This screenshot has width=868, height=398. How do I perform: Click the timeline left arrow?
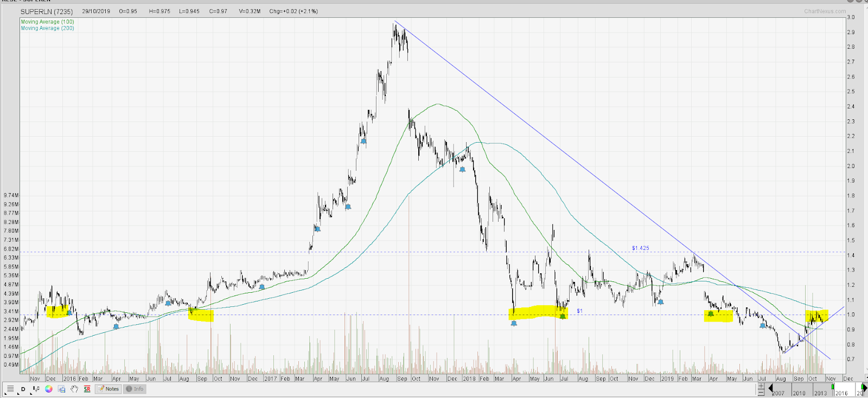770,388
